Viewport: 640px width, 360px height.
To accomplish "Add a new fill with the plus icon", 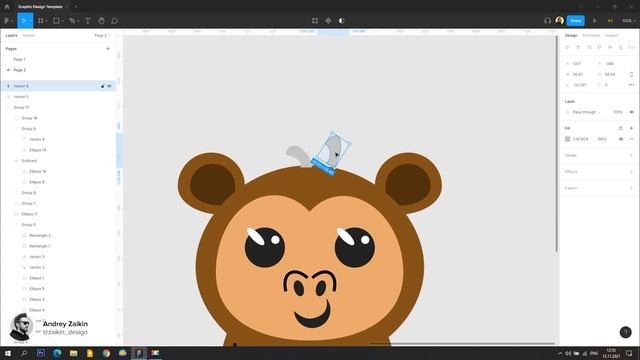I will click(631, 128).
